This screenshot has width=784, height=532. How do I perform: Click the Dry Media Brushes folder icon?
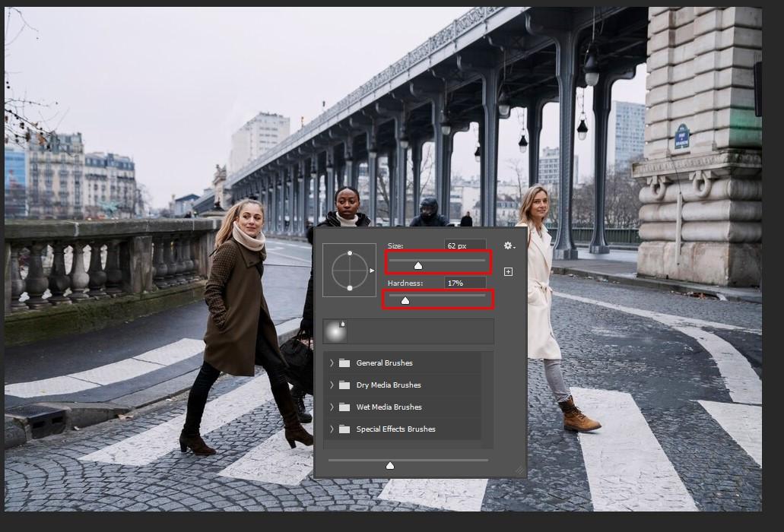[344, 385]
